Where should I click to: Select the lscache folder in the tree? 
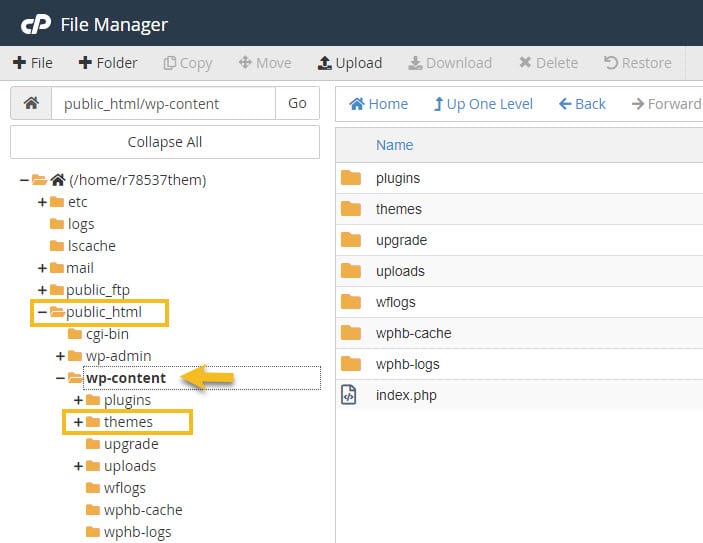91,246
